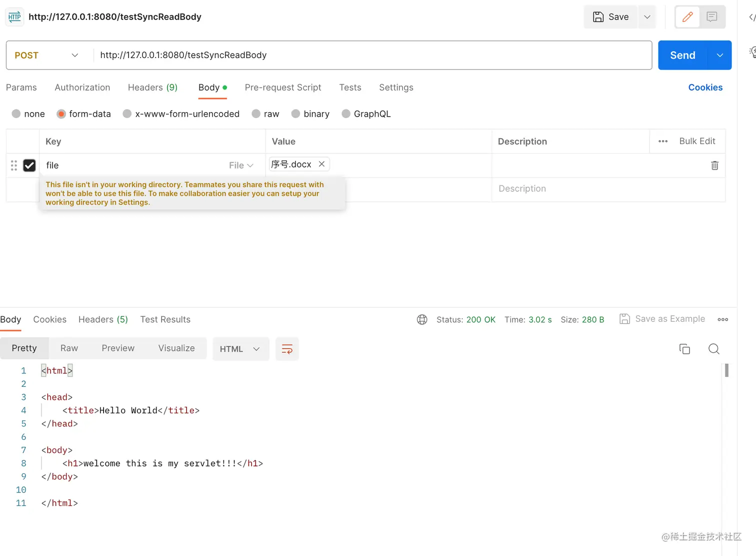The height and width of the screenshot is (556, 756).
Task: Open the request Headers (9) tab
Action: 152,88
